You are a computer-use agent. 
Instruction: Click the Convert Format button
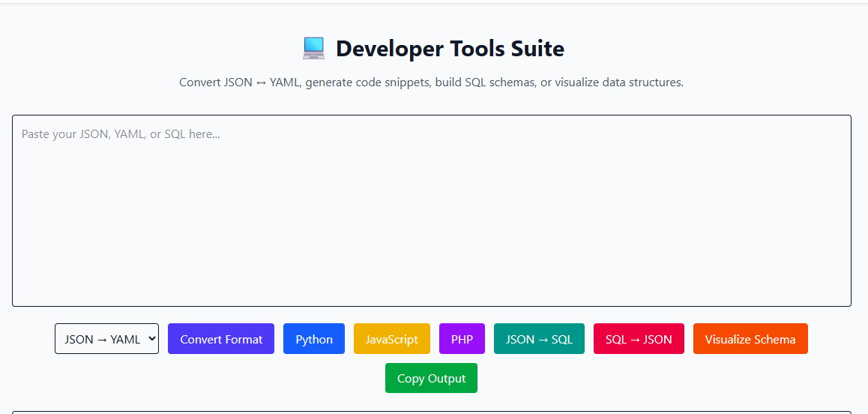click(221, 339)
